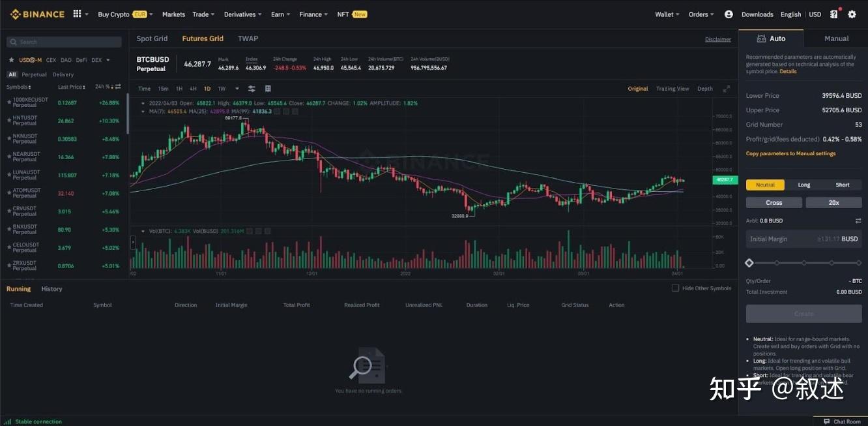This screenshot has height=426, width=868.
Task: Favorite the ATOMUSDT Perpetual star
Action: pos(9,193)
